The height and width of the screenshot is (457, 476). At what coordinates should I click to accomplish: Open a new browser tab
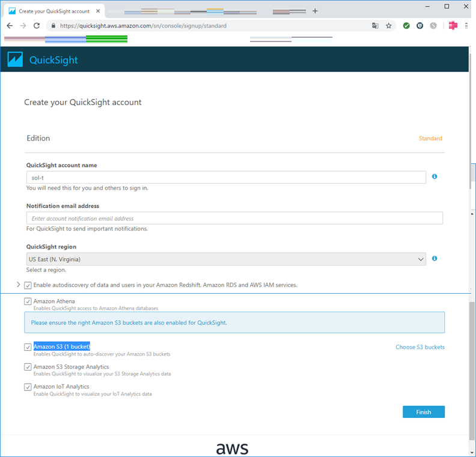(x=315, y=11)
